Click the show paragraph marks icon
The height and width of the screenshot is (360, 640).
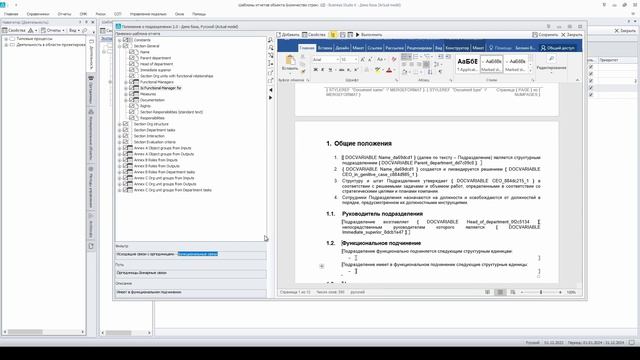pos(440,72)
